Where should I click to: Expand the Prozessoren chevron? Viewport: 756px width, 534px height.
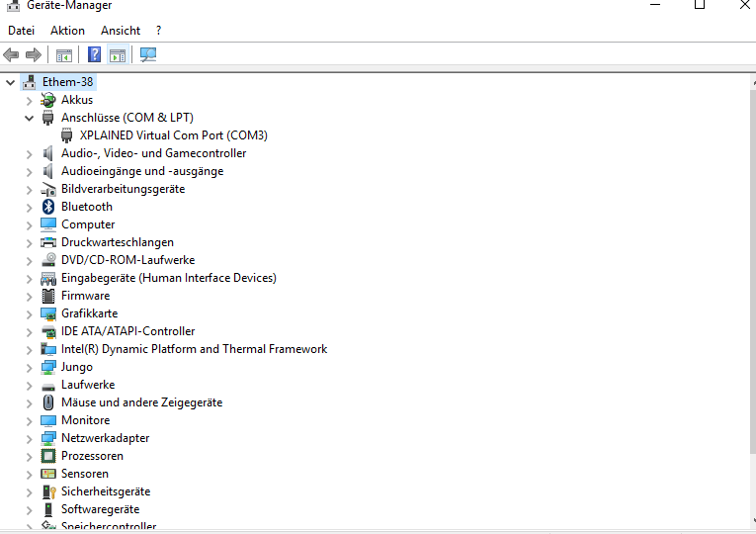[29, 457]
